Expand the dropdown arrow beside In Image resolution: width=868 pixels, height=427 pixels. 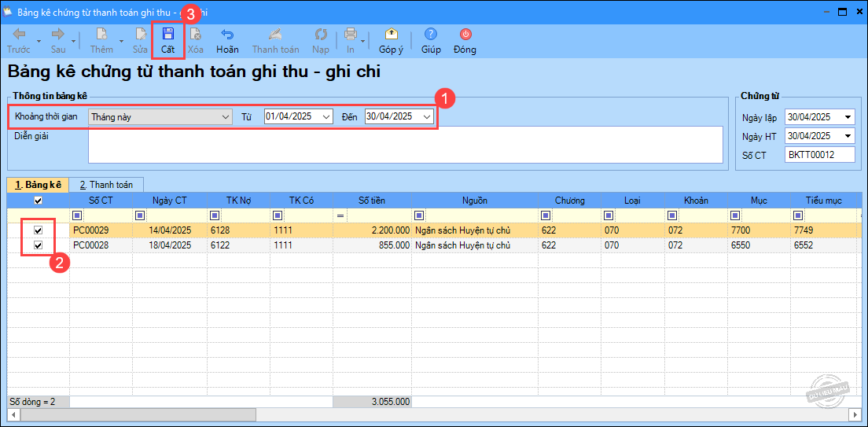pos(362,40)
